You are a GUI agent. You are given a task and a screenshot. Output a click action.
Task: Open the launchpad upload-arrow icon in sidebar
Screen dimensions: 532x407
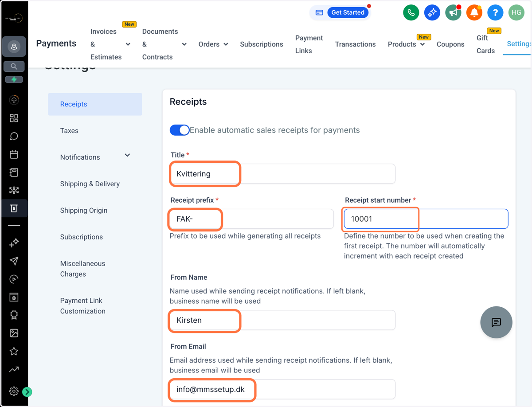[x=14, y=100]
